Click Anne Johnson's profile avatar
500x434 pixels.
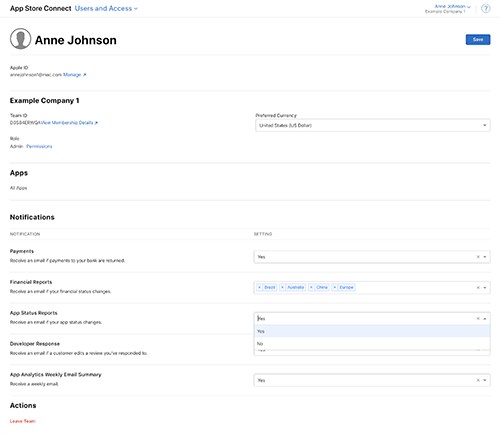coord(20,39)
